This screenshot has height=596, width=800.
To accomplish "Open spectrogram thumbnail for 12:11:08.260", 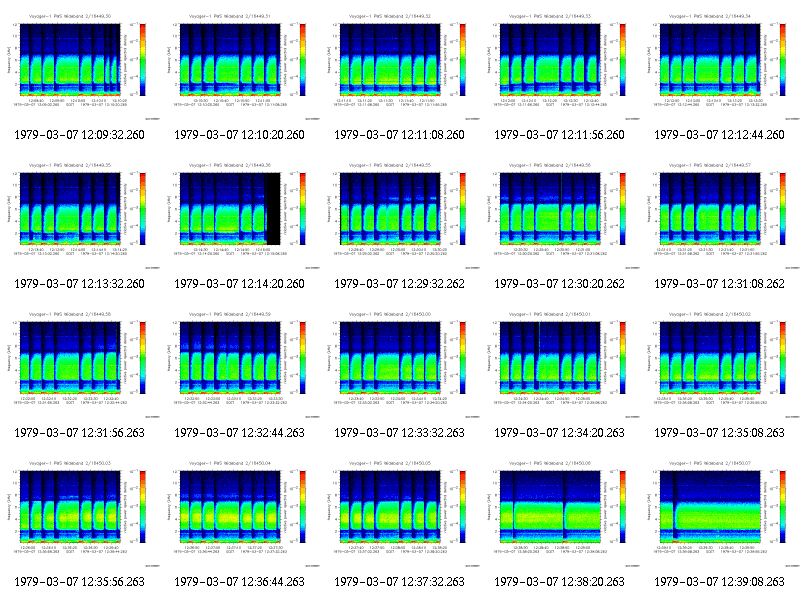I will coord(399,66).
